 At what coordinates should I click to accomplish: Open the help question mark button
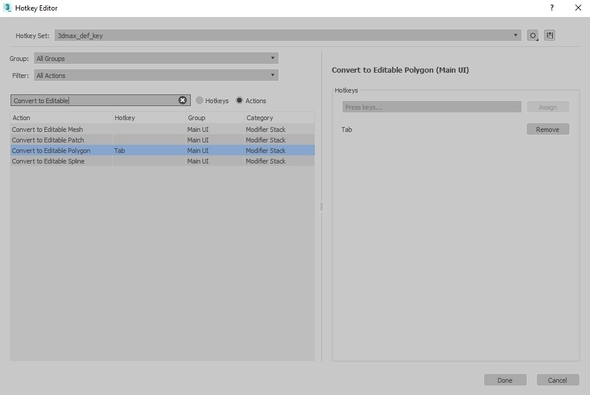pyautogui.click(x=552, y=8)
